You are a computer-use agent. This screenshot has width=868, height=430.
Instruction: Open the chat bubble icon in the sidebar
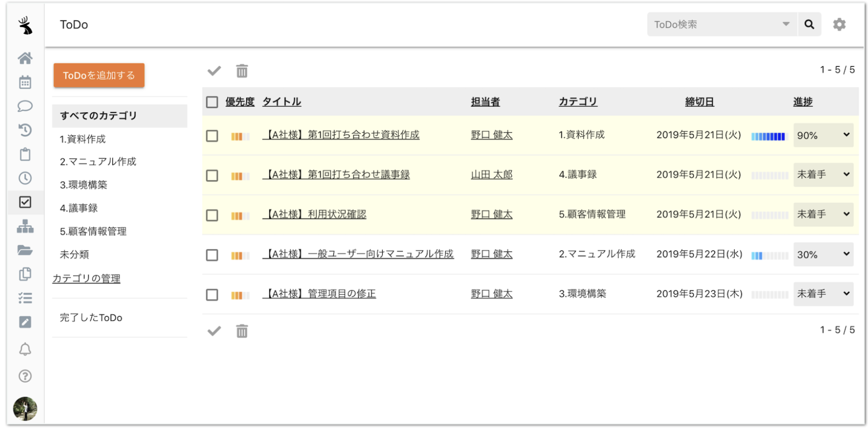25,106
